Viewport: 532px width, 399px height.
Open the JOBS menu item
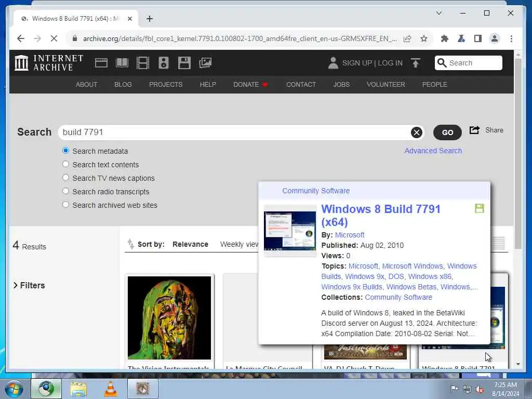pos(341,85)
